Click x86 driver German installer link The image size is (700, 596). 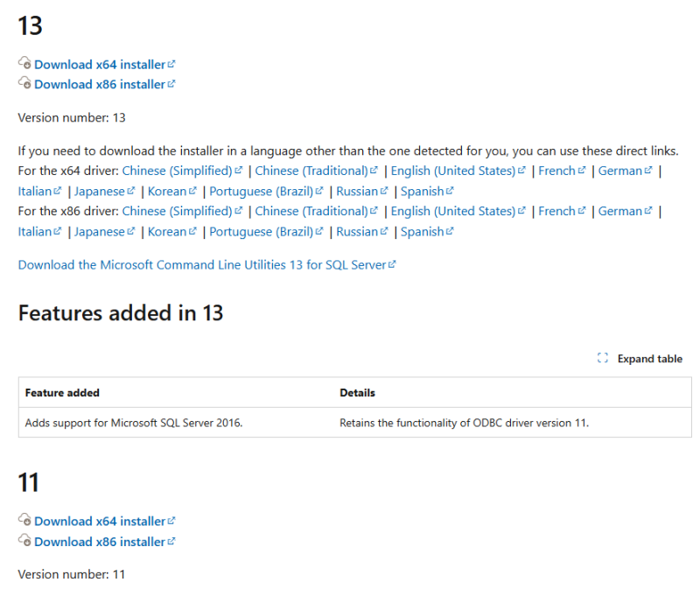click(619, 211)
